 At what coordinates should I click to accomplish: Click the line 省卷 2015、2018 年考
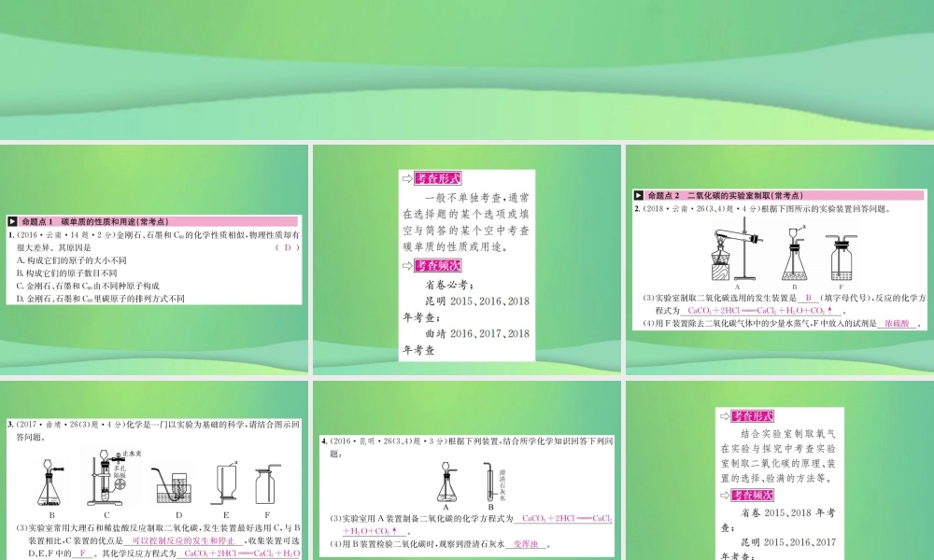(x=788, y=513)
